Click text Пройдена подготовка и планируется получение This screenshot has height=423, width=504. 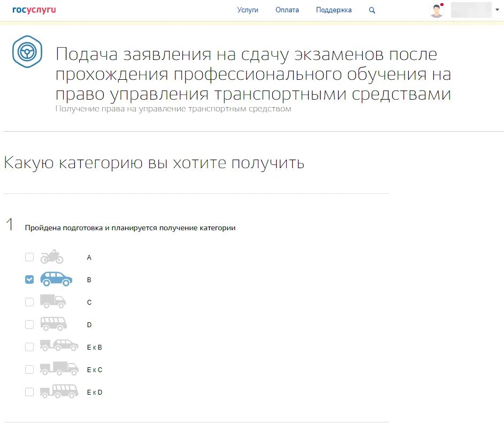coord(130,228)
